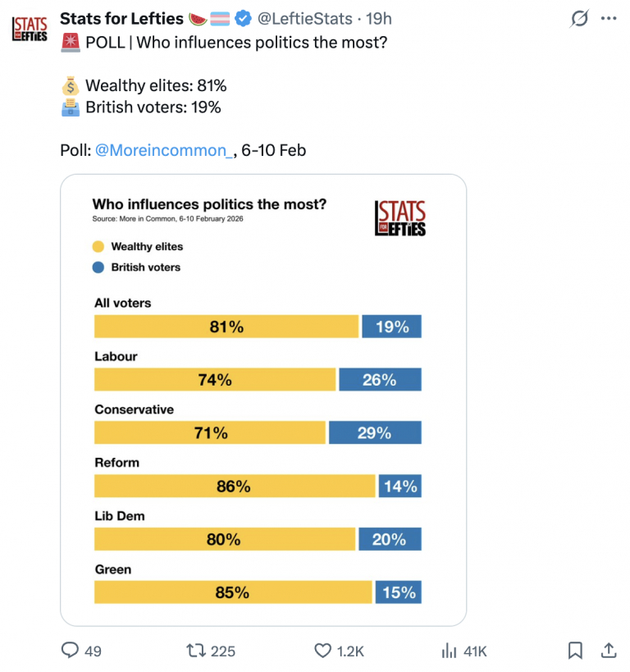The height and width of the screenshot is (672, 630).
Task: Repost this tweet via retweet icon
Action: (x=196, y=651)
